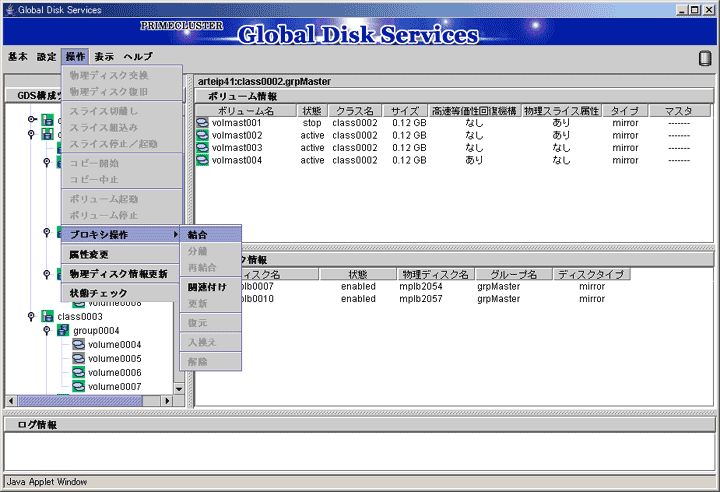Click the Java icon in title bar
720x492 pixels.
(10, 10)
